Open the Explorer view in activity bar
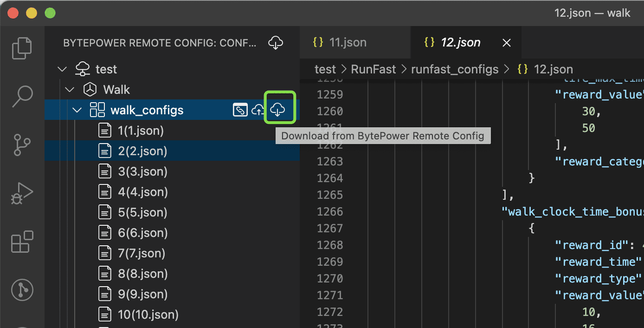Image resolution: width=644 pixels, height=328 pixels. pos(22,48)
